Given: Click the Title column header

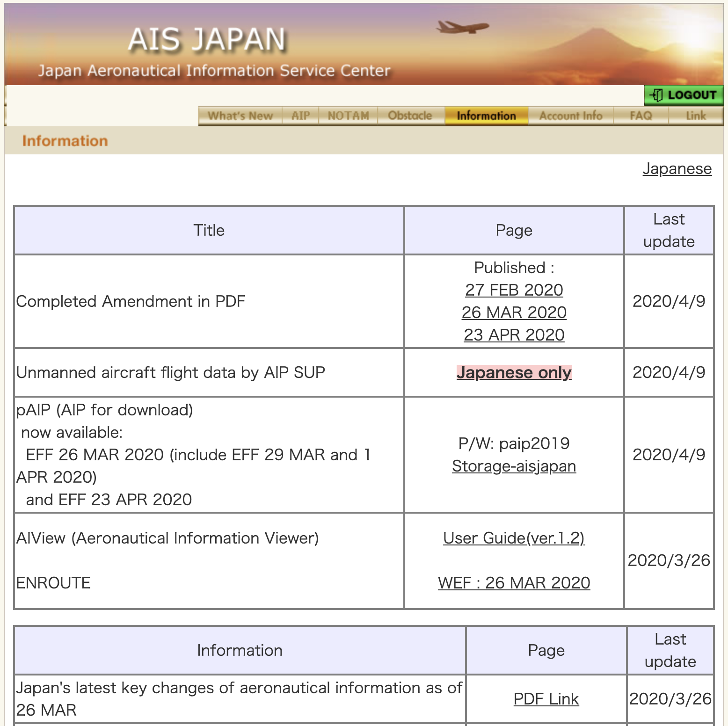Looking at the screenshot, I should pos(209,230).
